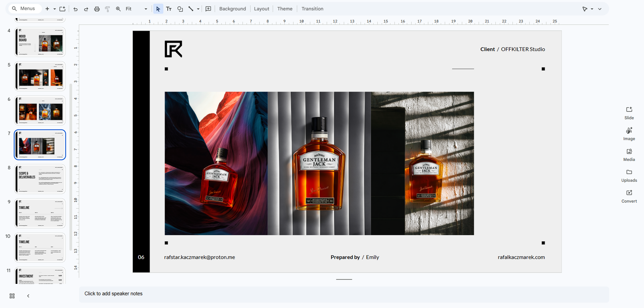Screen dimensions: 644x308
Task: Select the 'Client / OFFKILTER Studio' text
Action: [x=512, y=49]
